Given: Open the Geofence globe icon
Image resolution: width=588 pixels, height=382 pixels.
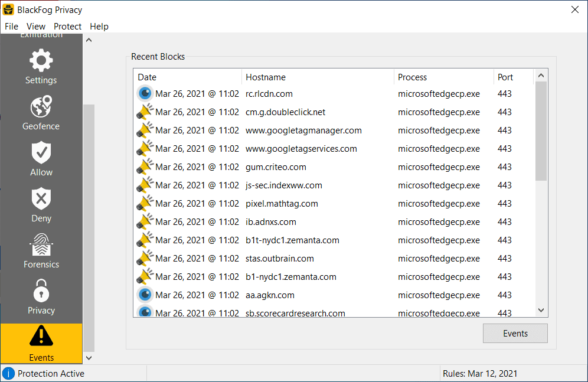Looking at the screenshot, I should 41,106.
